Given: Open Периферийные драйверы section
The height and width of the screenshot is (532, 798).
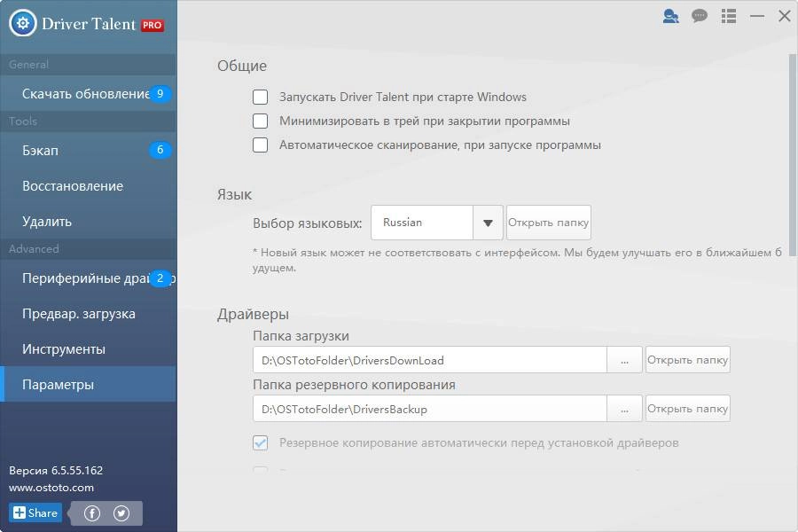Looking at the screenshot, I should point(88,278).
